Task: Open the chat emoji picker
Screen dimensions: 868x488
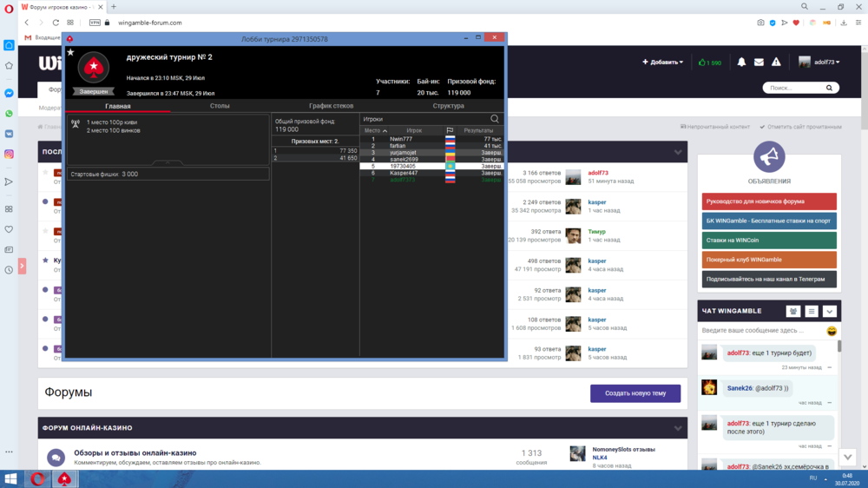Action: pyautogui.click(x=831, y=331)
